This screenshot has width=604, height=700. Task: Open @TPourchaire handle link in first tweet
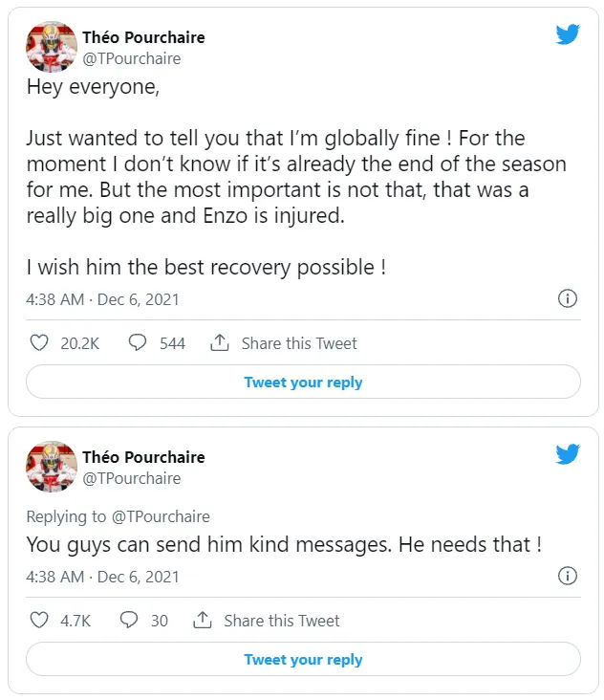(x=132, y=58)
